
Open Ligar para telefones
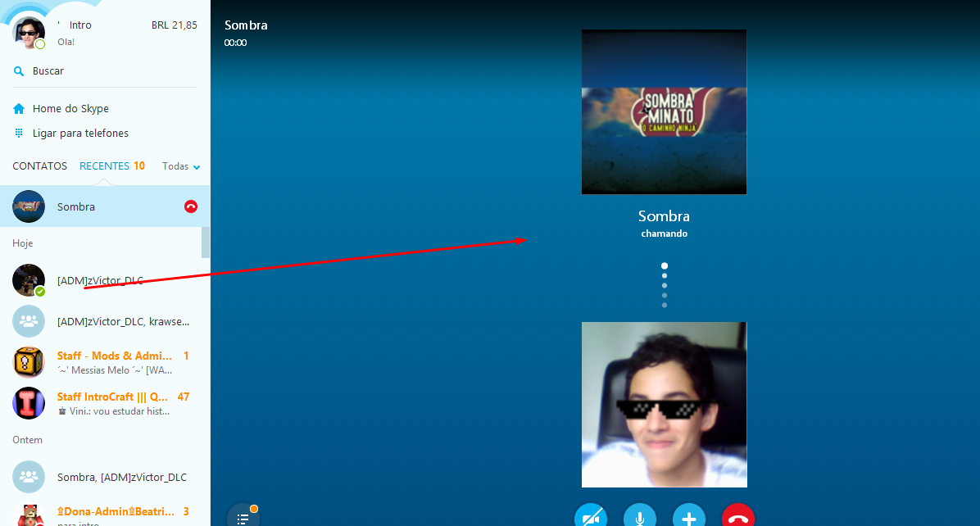80,133
